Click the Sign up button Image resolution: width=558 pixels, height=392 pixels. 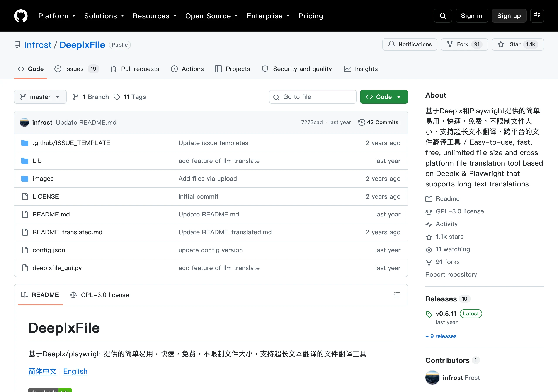tap(509, 16)
